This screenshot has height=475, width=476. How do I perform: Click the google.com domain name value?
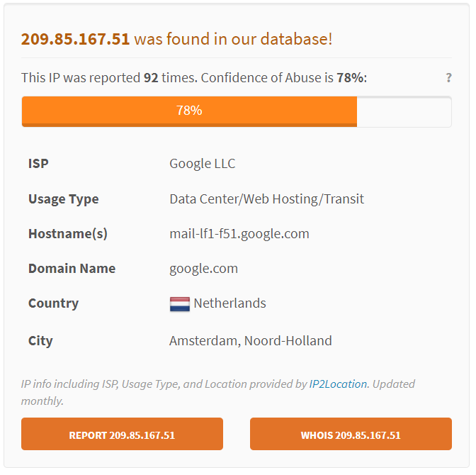point(204,269)
